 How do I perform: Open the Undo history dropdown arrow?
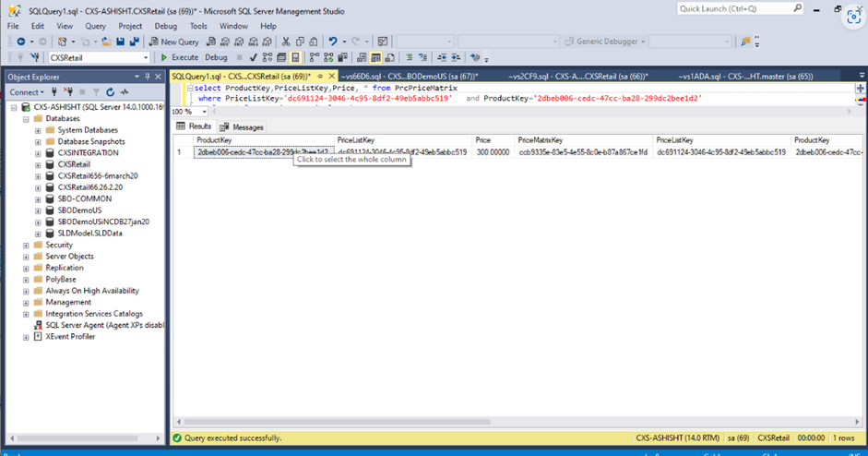tap(344, 42)
